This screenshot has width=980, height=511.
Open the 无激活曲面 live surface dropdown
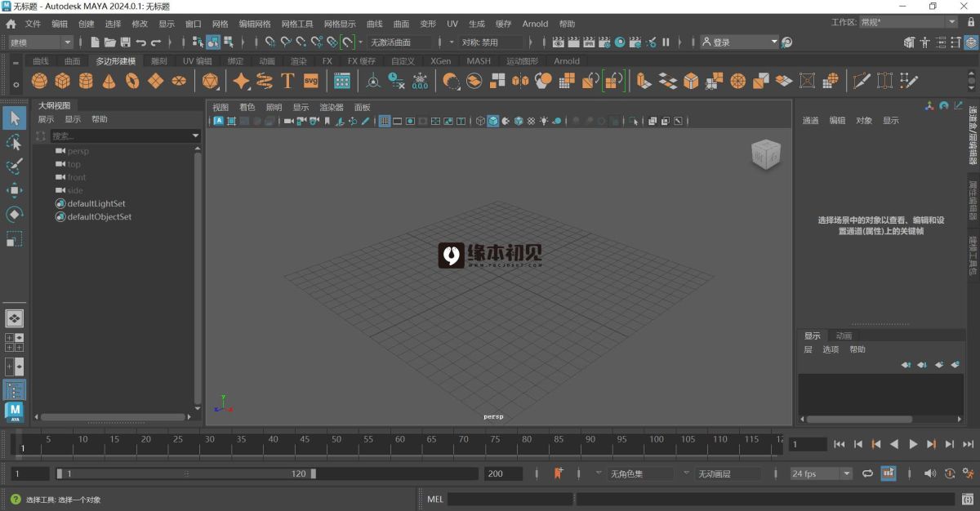[401, 42]
